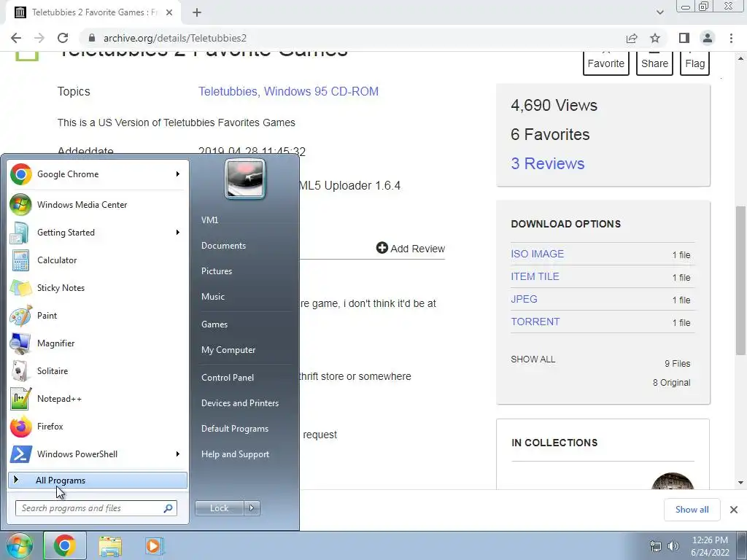Click Share button on page
The height and width of the screenshot is (560, 747).
pyautogui.click(x=654, y=63)
